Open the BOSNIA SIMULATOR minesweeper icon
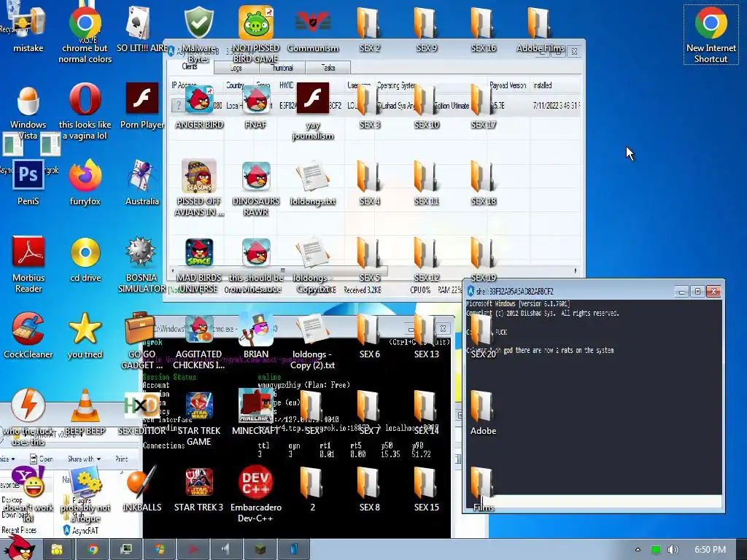747x560 pixels. click(142, 252)
